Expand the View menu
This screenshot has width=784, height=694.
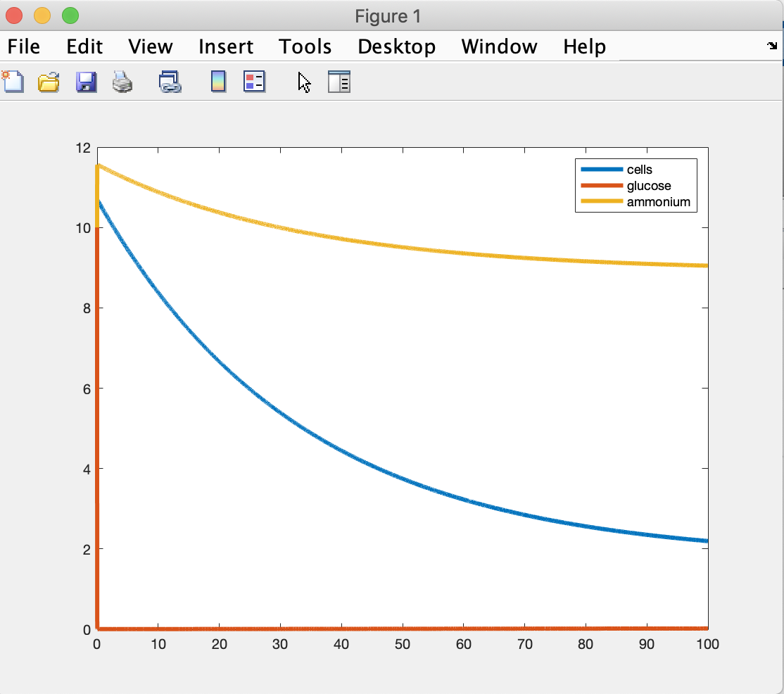pyautogui.click(x=150, y=47)
